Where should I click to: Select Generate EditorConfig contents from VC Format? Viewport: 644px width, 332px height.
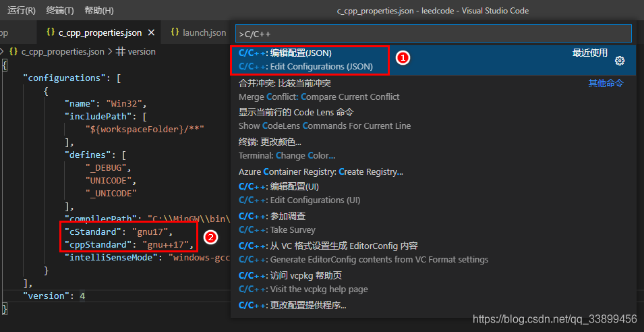pyautogui.click(x=434, y=252)
